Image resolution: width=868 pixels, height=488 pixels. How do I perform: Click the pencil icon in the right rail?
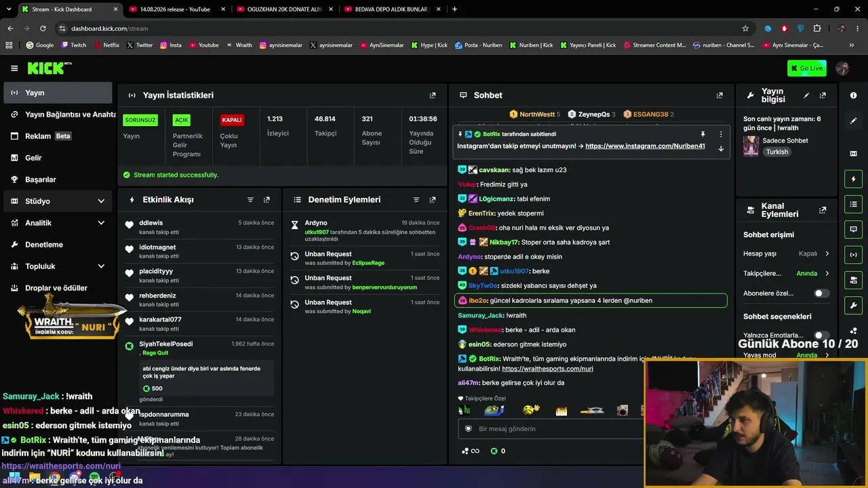pos(853,121)
